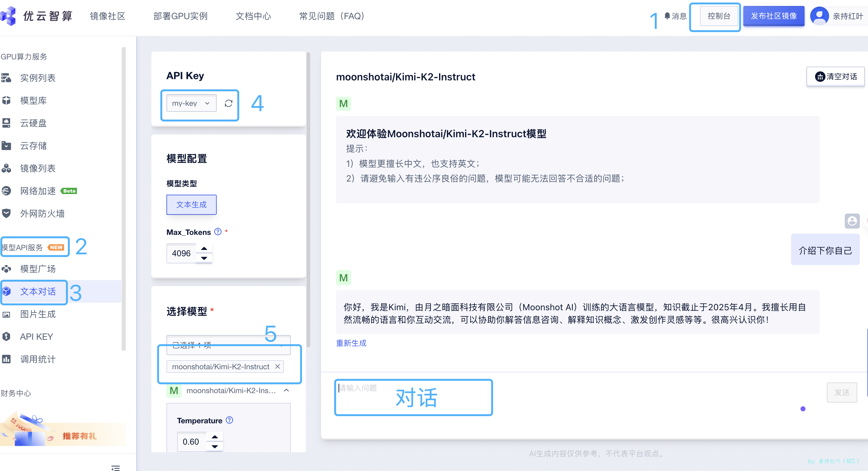868x471 pixels.
Task: Click the 云硬盘 sidebar icon
Action: 6,123
